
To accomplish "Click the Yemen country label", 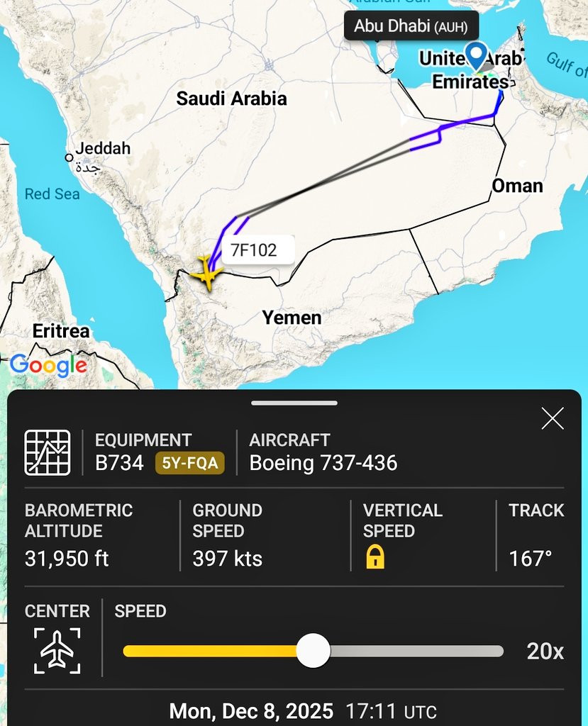I will tap(292, 318).
